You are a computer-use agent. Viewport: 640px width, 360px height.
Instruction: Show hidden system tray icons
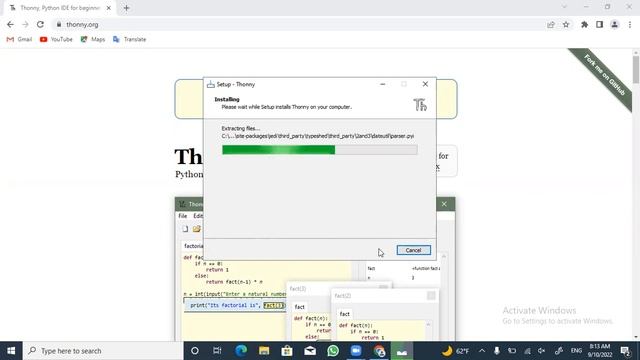click(482, 351)
